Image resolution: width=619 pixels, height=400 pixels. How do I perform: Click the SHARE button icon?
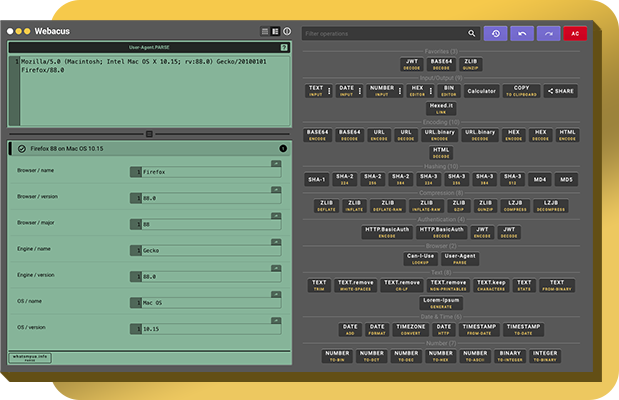coord(561,91)
